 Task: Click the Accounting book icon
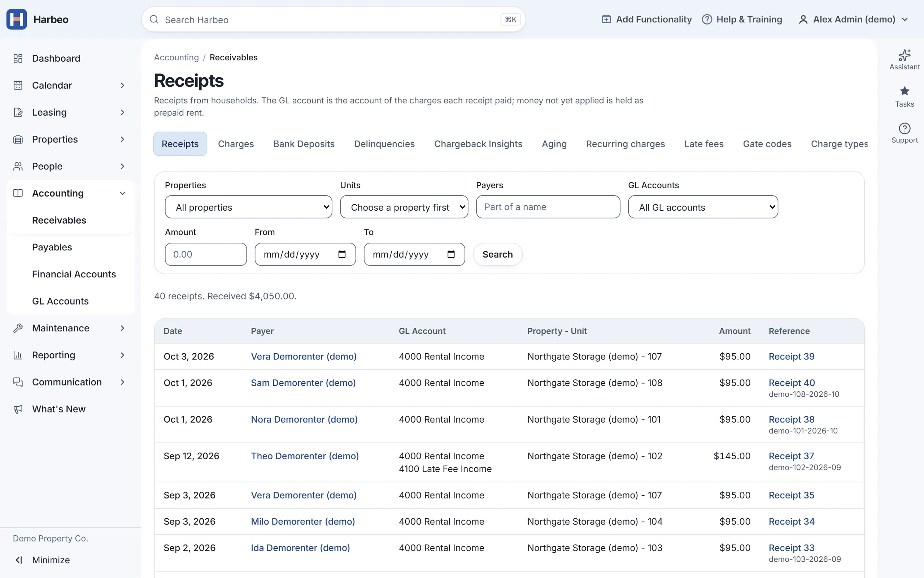18,193
